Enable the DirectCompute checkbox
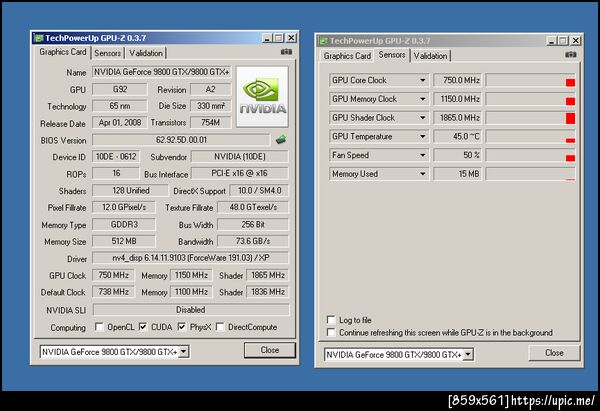 pyautogui.click(x=220, y=327)
